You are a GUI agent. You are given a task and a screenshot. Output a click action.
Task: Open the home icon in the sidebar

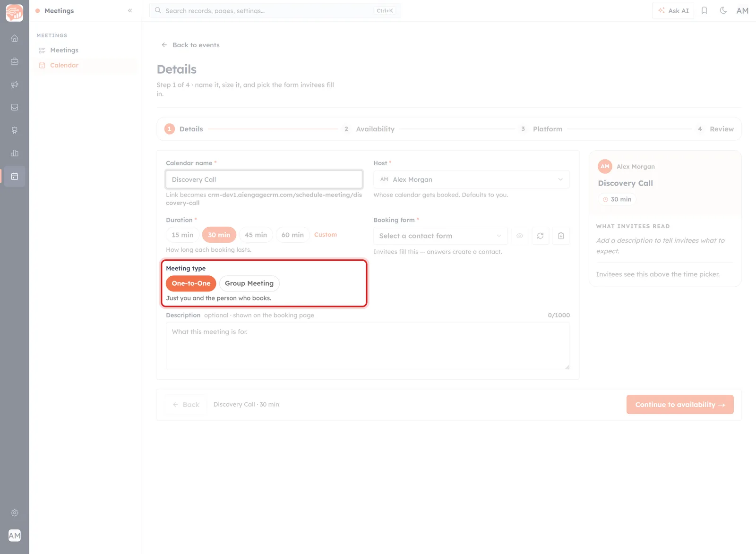coord(15,38)
